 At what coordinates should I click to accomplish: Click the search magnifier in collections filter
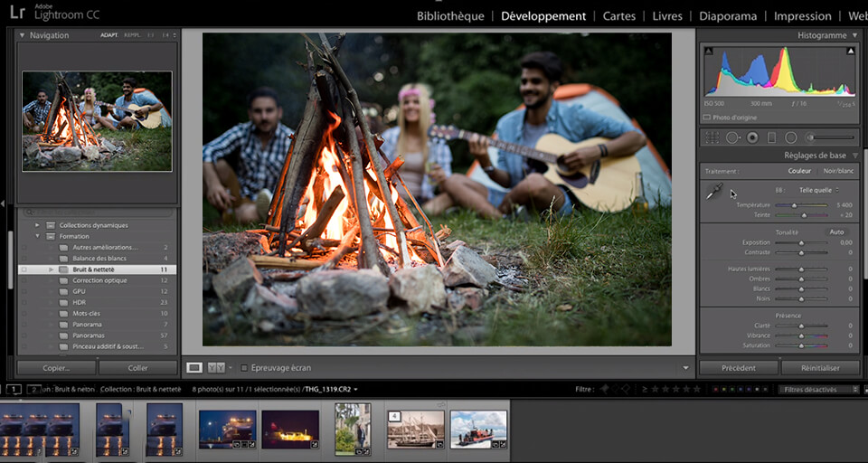tap(28, 213)
